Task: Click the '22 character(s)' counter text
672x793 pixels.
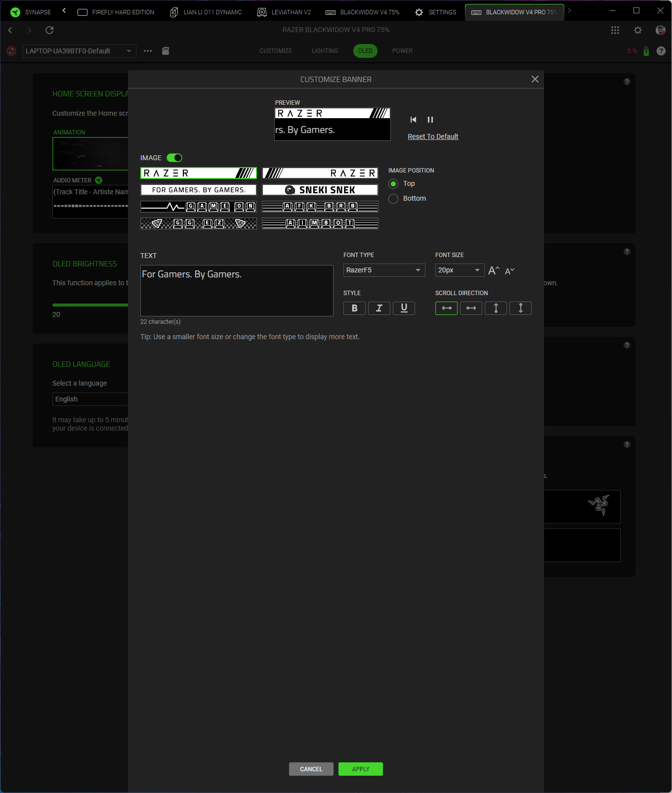Action: coord(161,322)
